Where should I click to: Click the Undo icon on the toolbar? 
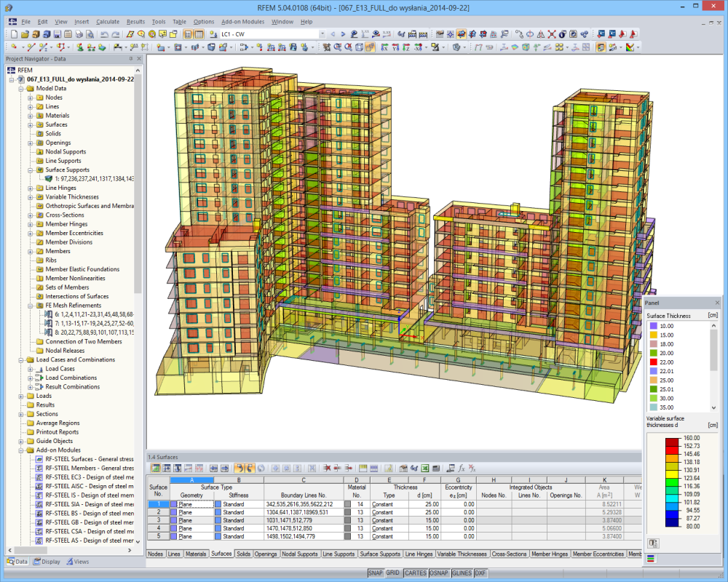105,33
